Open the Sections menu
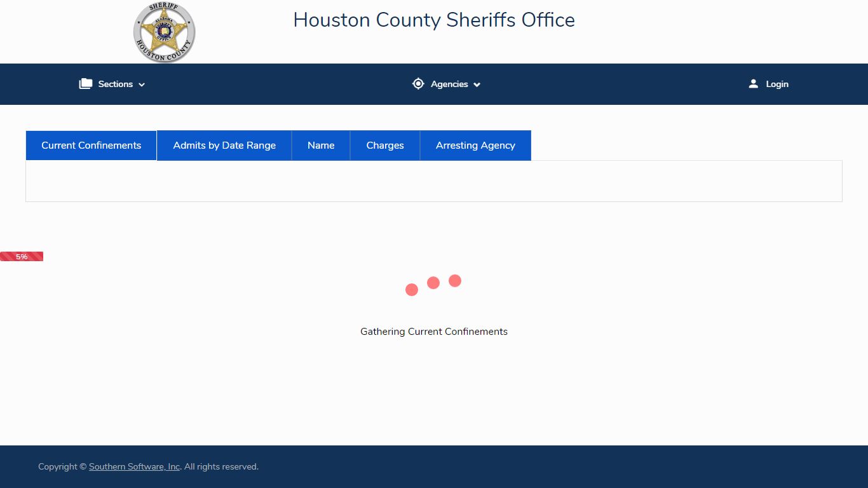 112,84
